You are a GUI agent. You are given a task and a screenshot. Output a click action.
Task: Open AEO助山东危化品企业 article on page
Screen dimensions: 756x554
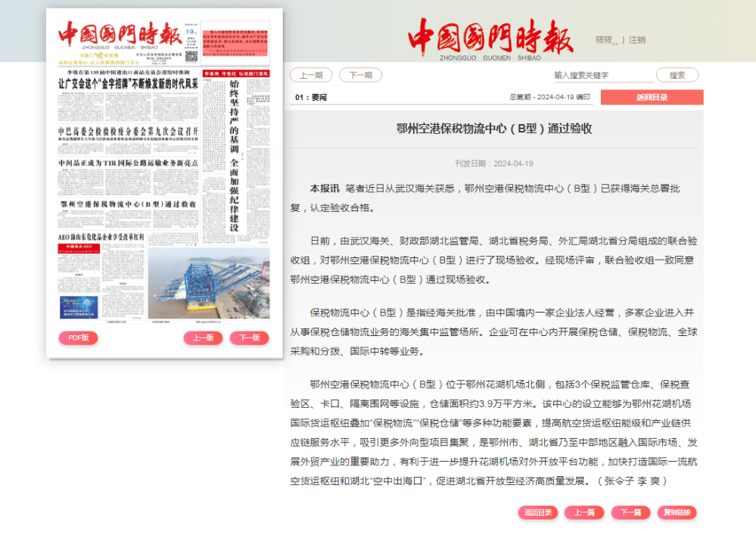(x=101, y=237)
